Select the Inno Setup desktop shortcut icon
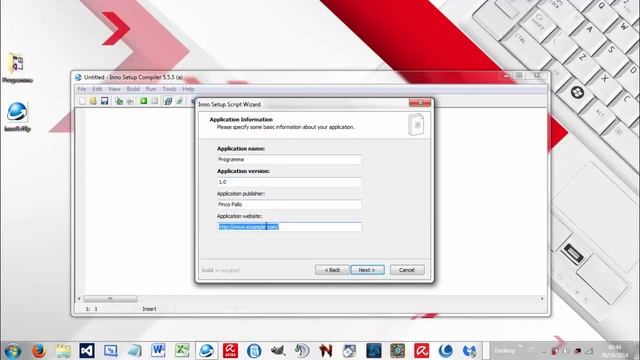 [x=17, y=117]
